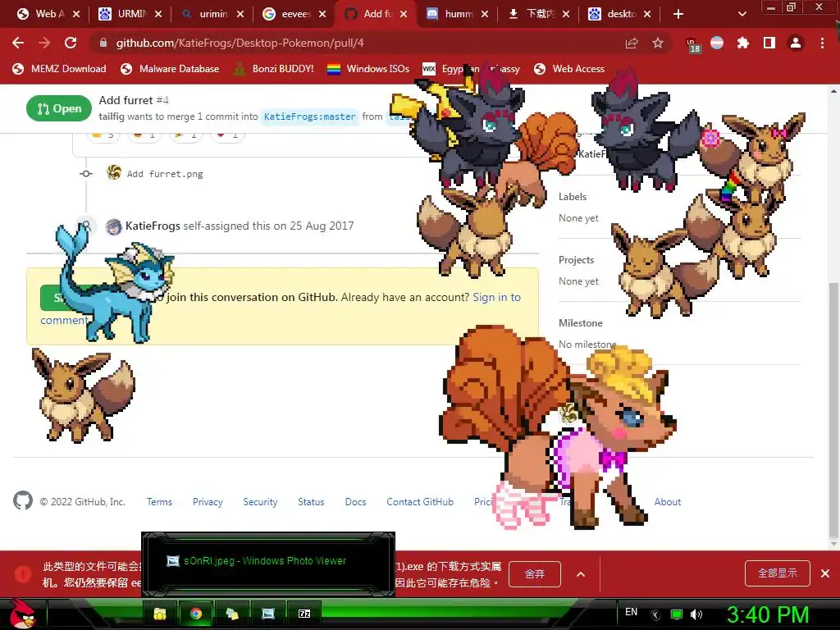Expand the tab search dropdown arrow
The image size is (840, 630).
pyautogui.click(x=742, y=14)
